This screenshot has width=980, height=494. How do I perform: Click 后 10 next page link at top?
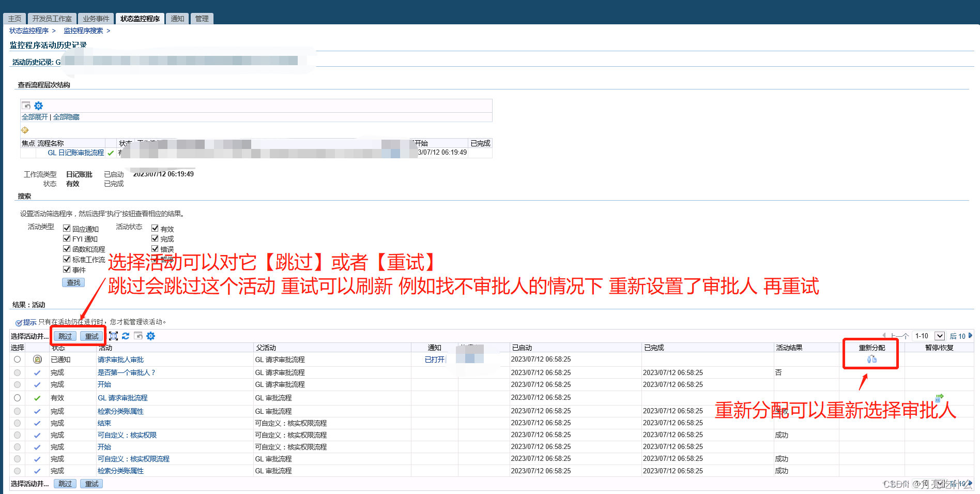coord(958,336)
